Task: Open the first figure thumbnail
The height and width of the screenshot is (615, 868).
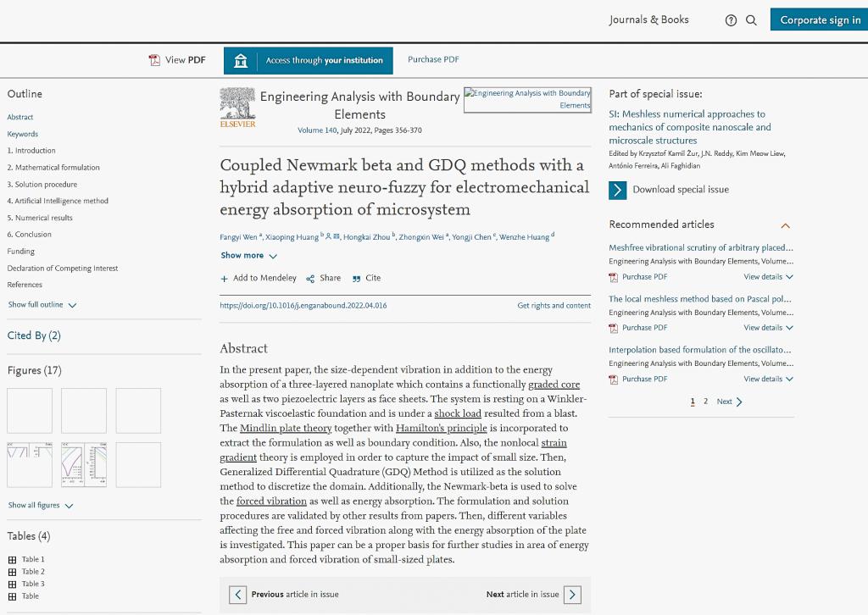Action: [x=30, y=411]
